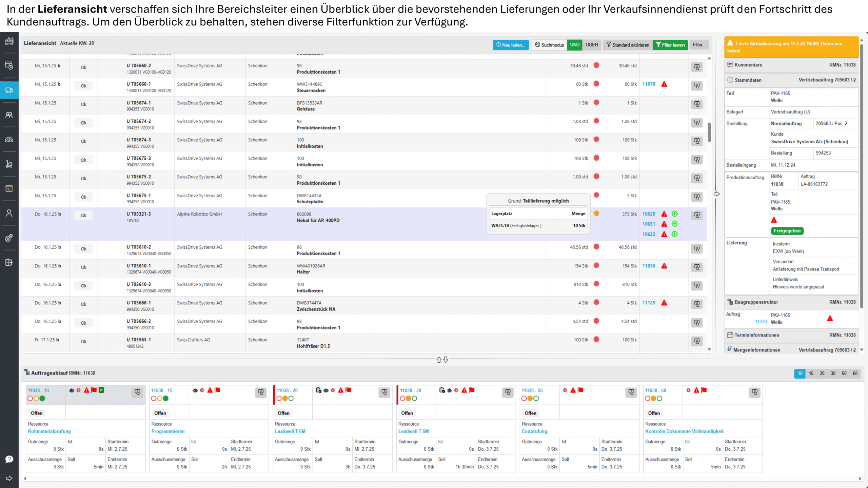
Task: Click the dashboard gauge sidebar icon
Action: (9, 140)
